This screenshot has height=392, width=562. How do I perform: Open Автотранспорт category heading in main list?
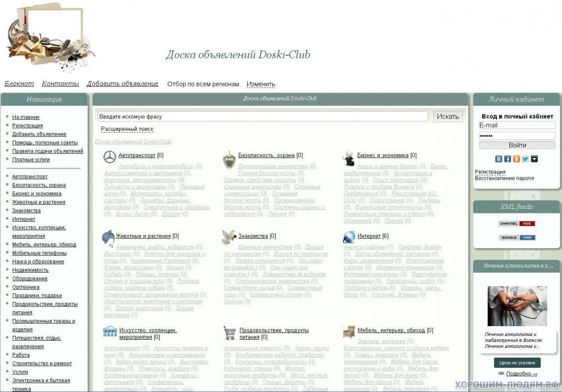click(137, 155)
